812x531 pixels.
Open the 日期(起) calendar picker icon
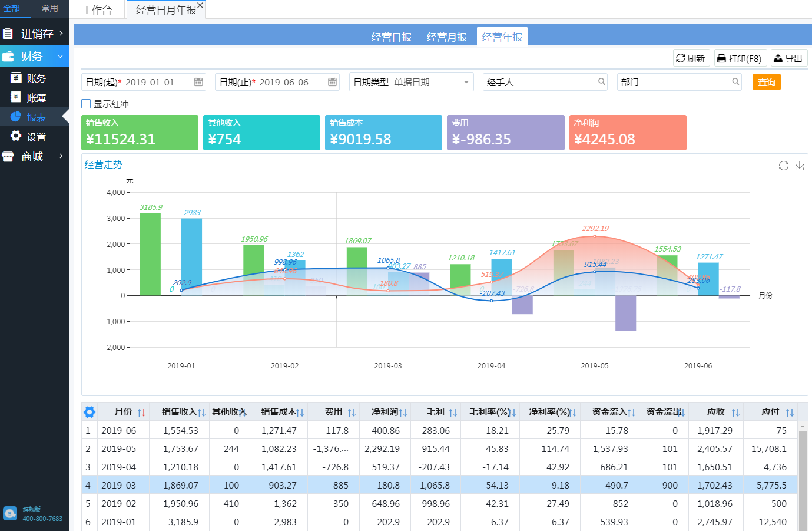[198, 82]
